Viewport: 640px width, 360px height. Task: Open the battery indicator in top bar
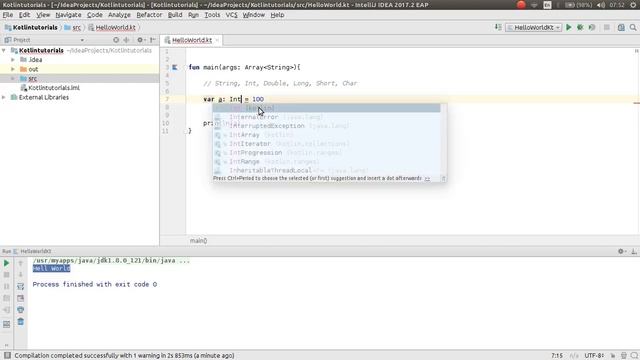(x=578, y=5)
